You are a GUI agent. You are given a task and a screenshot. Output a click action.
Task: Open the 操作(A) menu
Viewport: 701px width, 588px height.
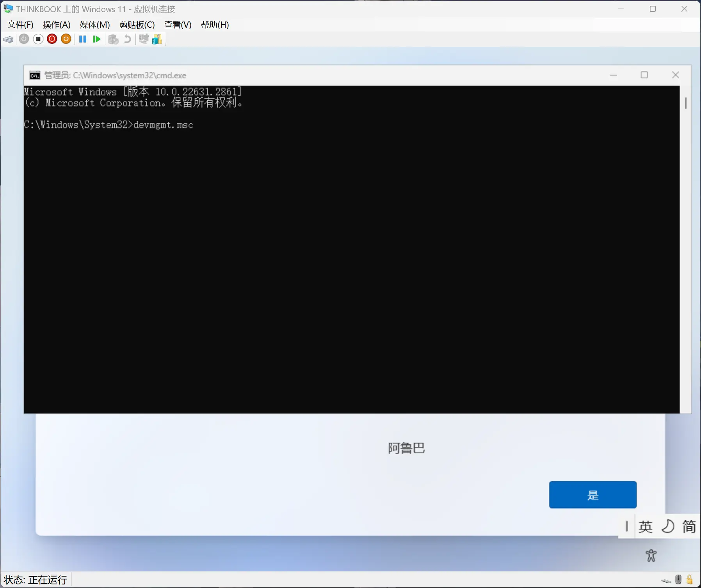click(x=57, y=25)
